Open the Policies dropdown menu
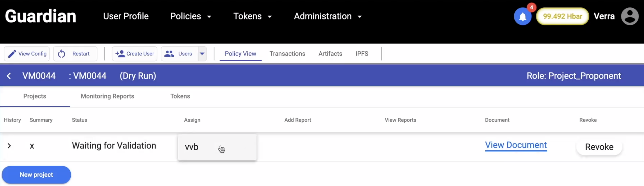 190,16
